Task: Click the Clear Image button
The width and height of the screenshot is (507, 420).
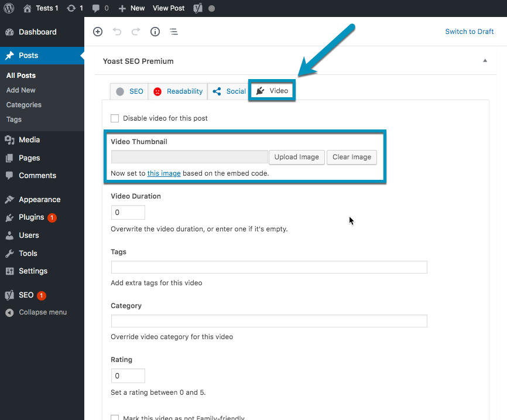Action: [x=352, y=157]
